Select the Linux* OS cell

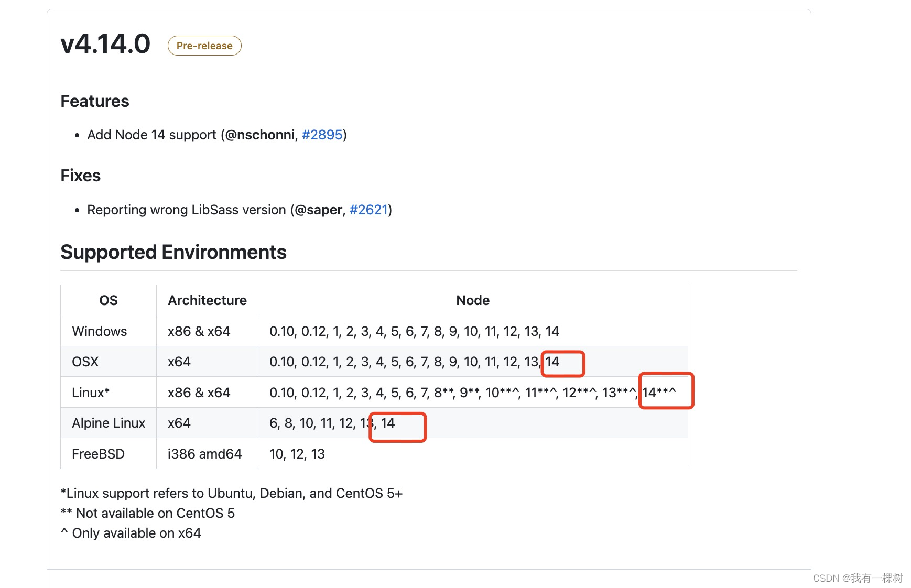pyautogui.click(x=109, y=393)
